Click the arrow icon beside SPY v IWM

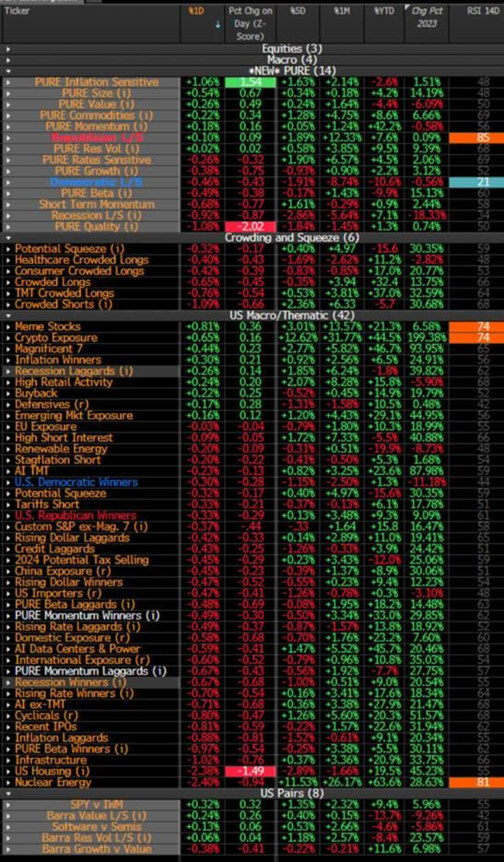click(8, 805)
